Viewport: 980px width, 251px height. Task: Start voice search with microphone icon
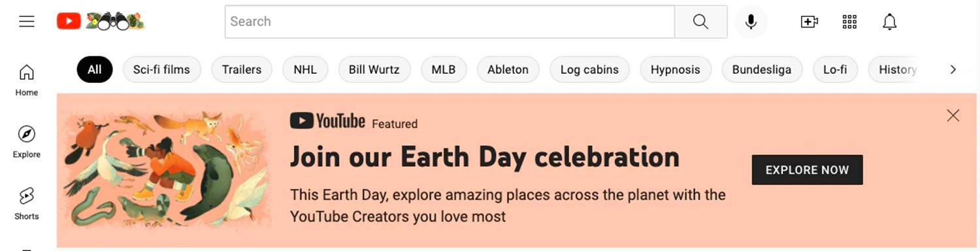[751, 22]
